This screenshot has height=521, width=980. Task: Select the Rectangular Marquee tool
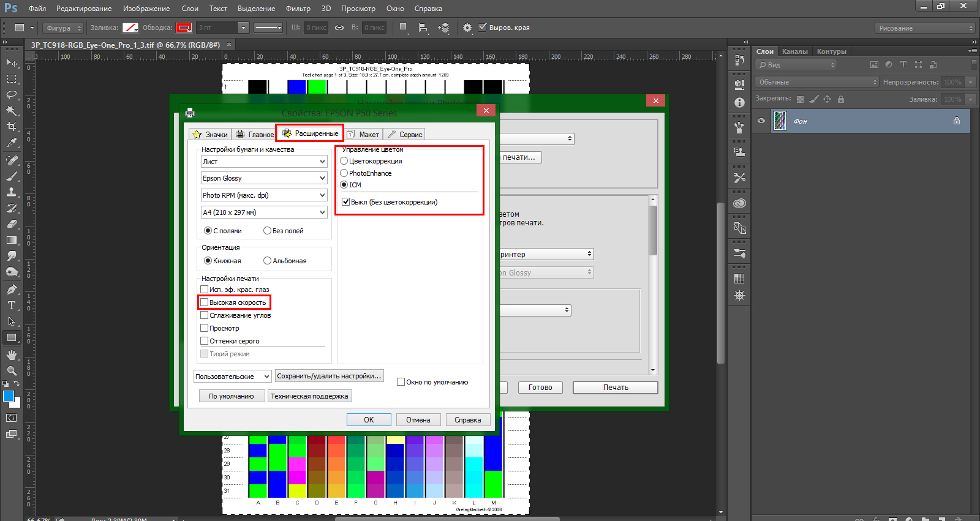12,79
